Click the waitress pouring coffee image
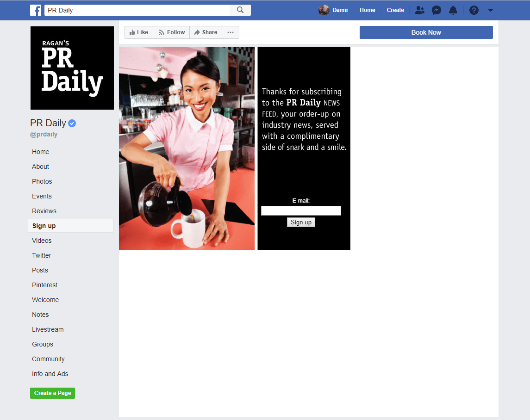 (187, 148)
